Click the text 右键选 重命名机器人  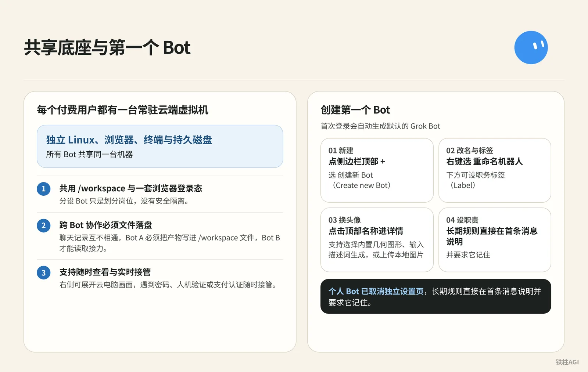(484, 162)
